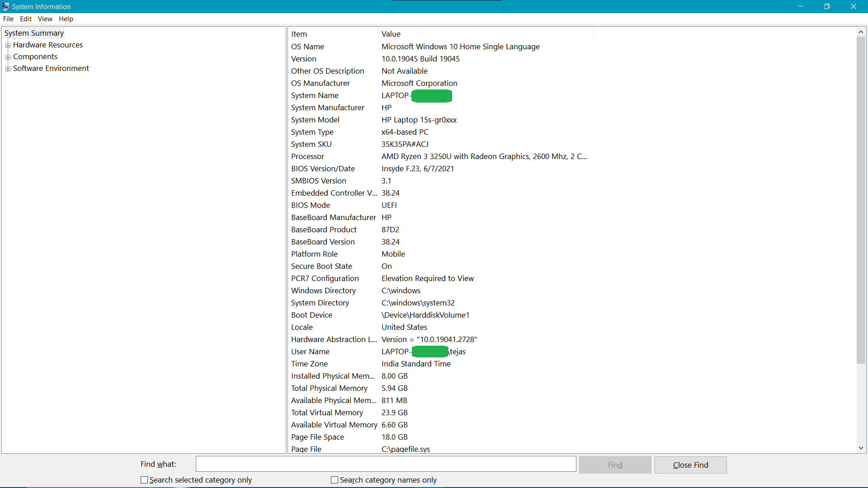Viewport: 868px width, 488px height.
Task: Select the SMBIOS Version row
Action: (x=441, y=181)
